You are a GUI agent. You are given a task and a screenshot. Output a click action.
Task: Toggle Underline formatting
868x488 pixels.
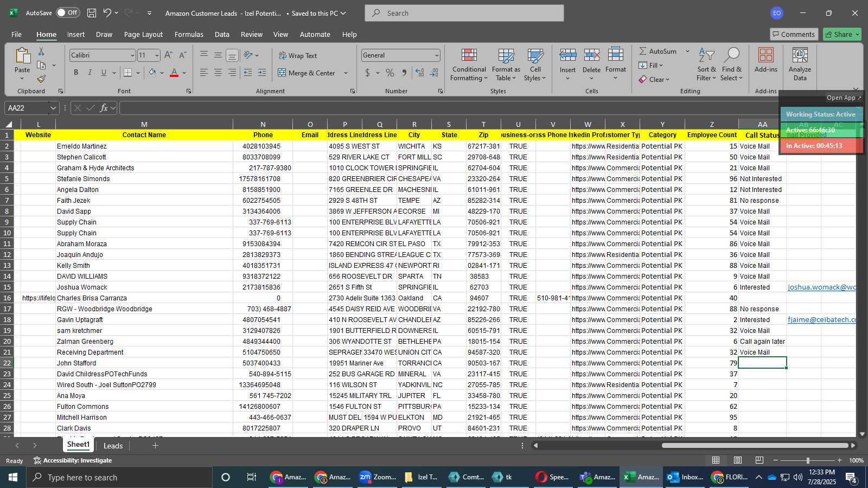click(x=104, y=73)
